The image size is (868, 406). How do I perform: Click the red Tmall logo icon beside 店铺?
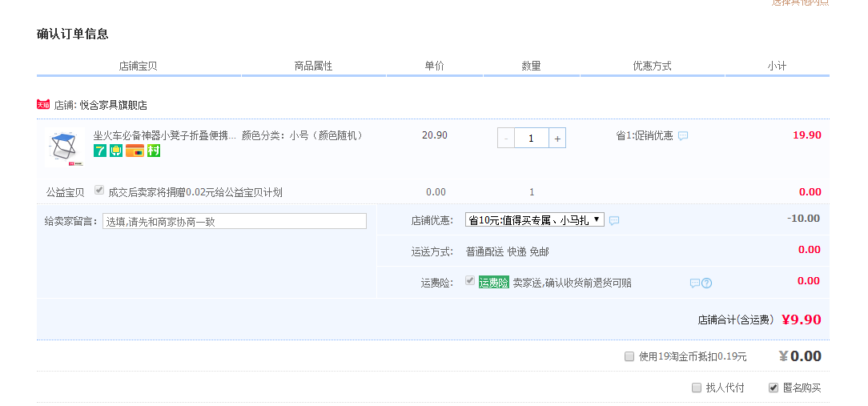pyautogui.click(x=43, y=105)
